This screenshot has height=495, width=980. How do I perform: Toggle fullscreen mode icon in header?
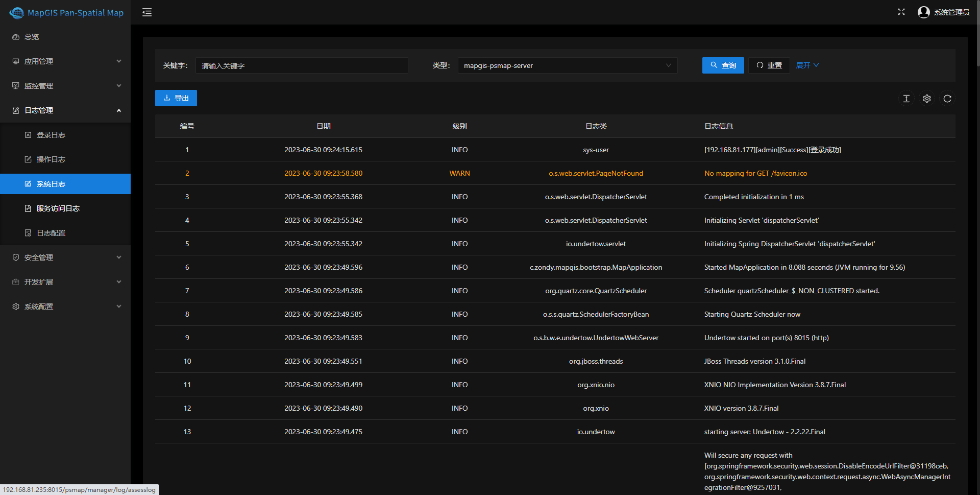[x=901, y=12]
